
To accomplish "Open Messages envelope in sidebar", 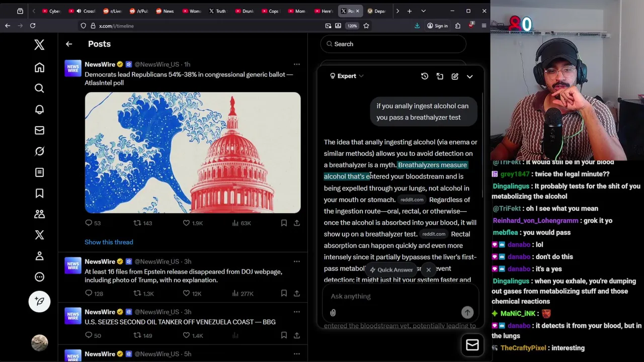I will click(x=39, y=130).
